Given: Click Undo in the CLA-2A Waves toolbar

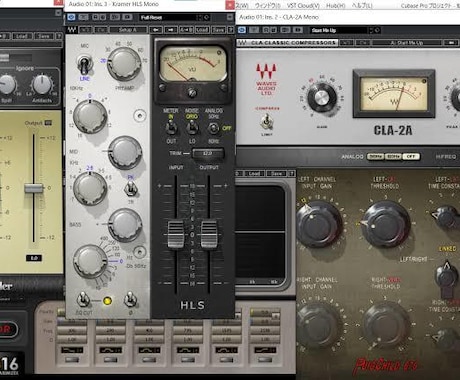Looking at the screenshot, I should coord(347,43).
